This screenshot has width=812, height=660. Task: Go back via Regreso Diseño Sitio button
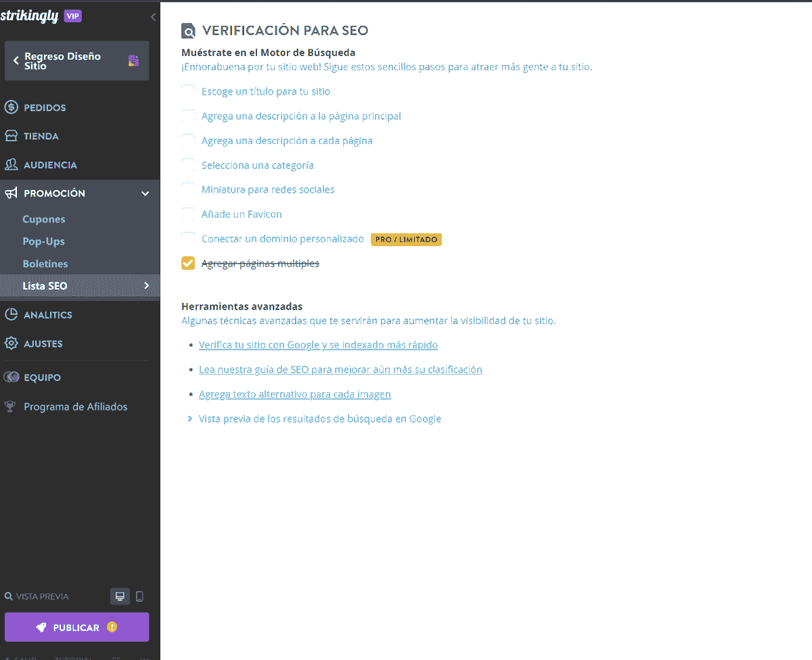tap(76, 61)
